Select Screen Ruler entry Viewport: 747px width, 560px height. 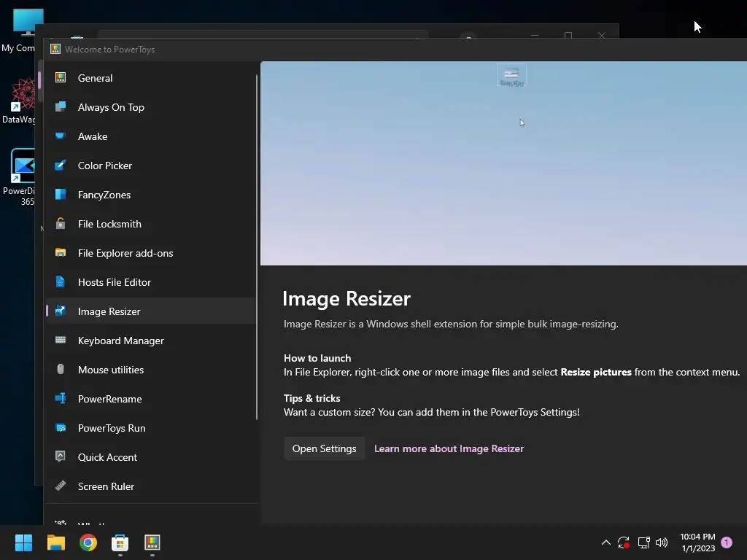point(150,486)
